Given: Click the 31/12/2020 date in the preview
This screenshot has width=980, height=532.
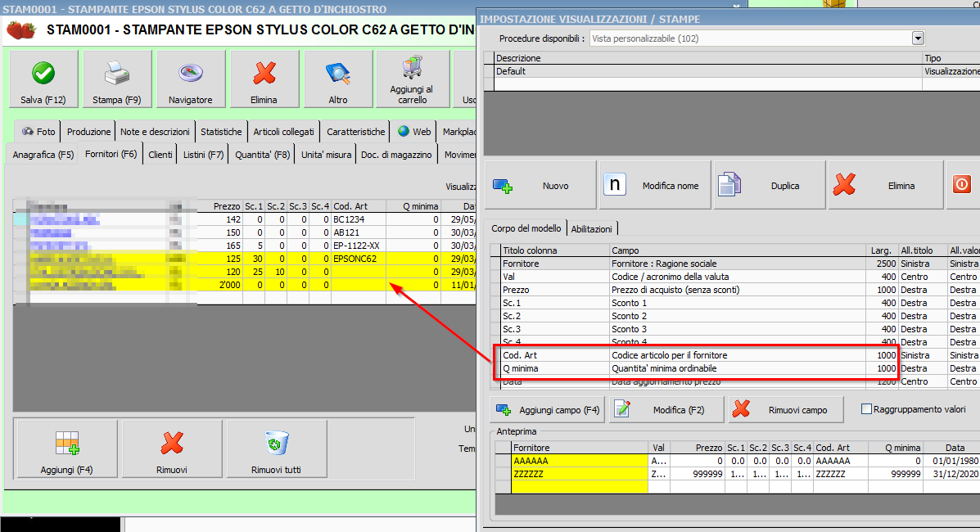Looking at the screenshot, I should click(x=955, y=474).
